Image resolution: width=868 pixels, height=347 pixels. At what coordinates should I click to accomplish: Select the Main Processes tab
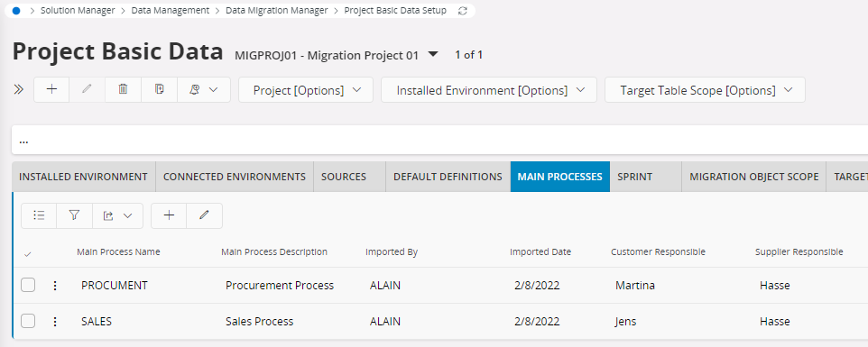[x=560, y=177]
